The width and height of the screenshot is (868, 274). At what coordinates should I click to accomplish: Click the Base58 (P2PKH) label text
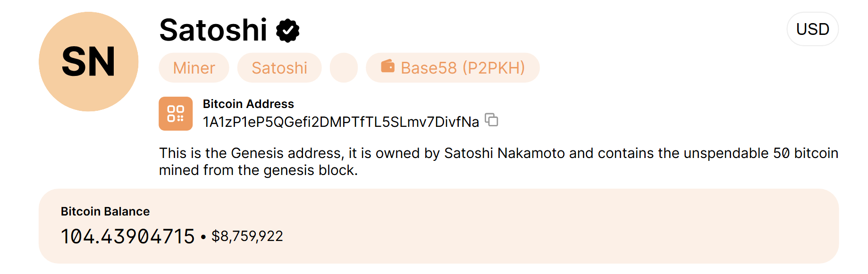463,68
